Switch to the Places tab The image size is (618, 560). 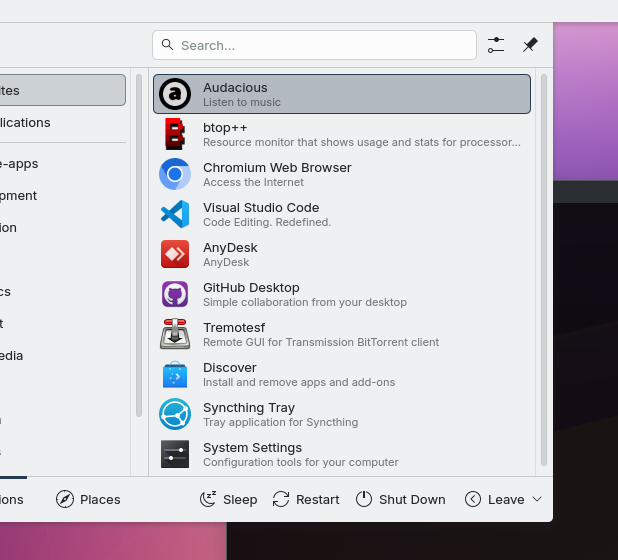point(88,499)
